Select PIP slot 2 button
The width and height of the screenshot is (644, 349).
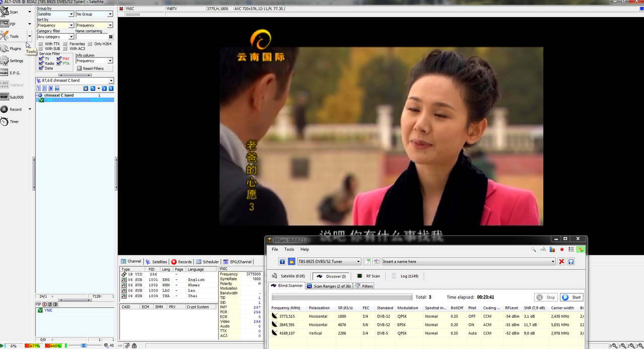click(x=50, y=304)
